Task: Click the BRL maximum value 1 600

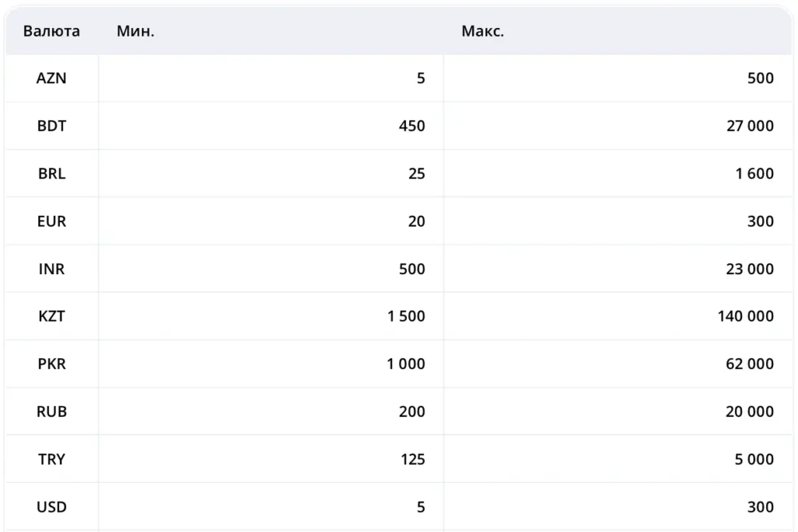Action: coord(754,174)
